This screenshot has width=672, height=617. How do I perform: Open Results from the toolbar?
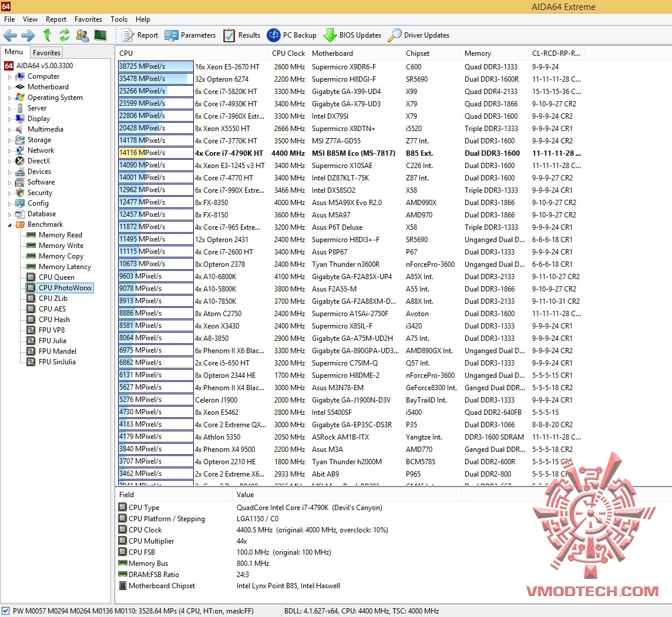[x=241, y=35]
